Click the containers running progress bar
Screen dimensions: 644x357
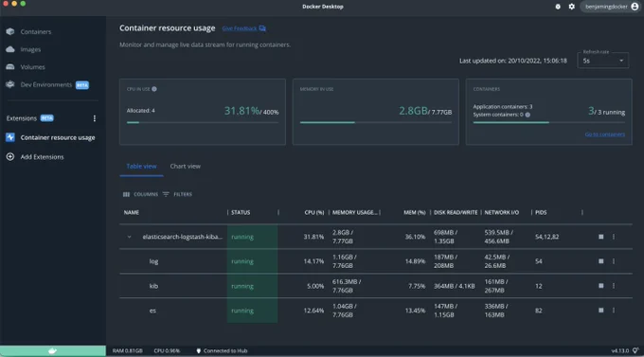click(548, 122)
